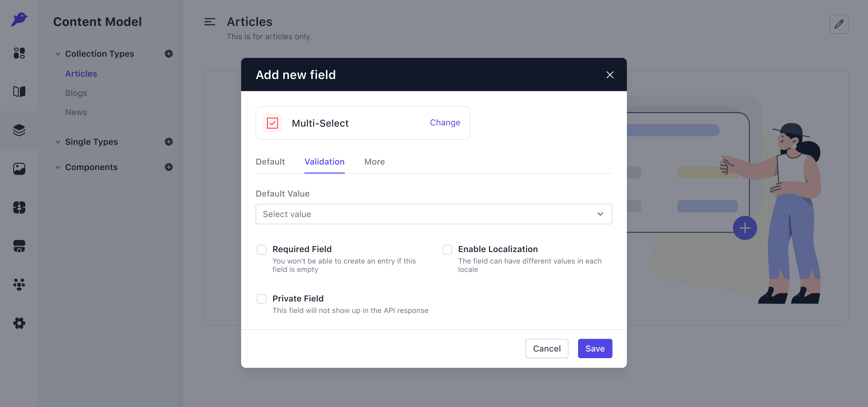Click the pencil edit icon for Articles
This screenshot has width=868, height=407.
[839, 24]
